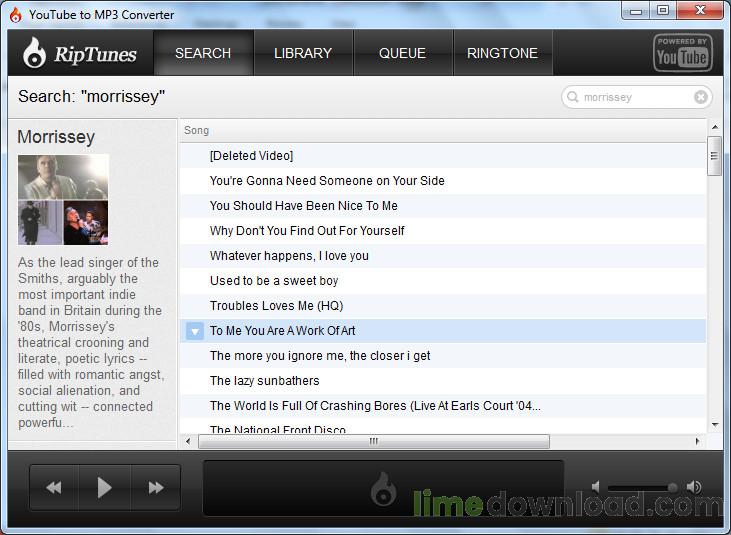Screen dimensions: 731x535
Task: Click the Morrissey artist photo collage
Action: point(63,199)
